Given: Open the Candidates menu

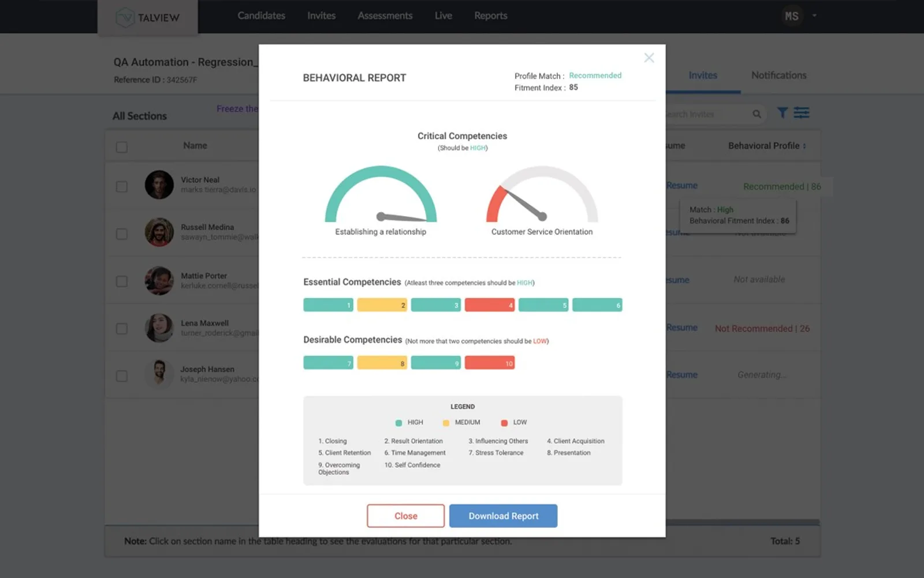Looking at the screenshot, I should (x=261, y=16).
